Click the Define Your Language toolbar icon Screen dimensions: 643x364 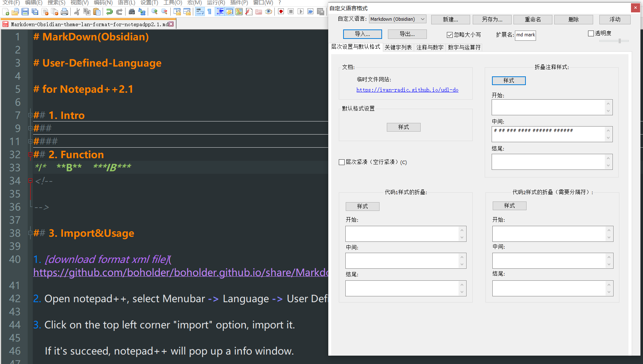[x=229, y=12]
